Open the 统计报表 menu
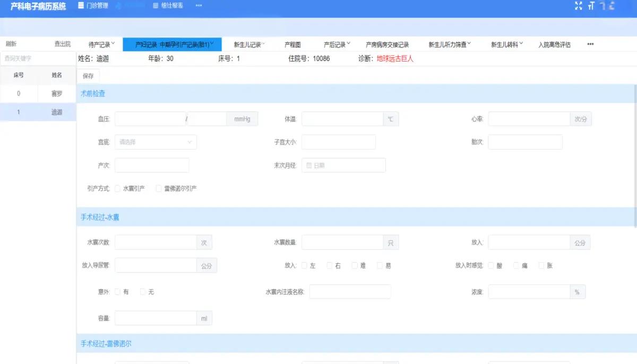Image resolution: width=637 pixels, height=364 pixels. click(x=168, y=6)
